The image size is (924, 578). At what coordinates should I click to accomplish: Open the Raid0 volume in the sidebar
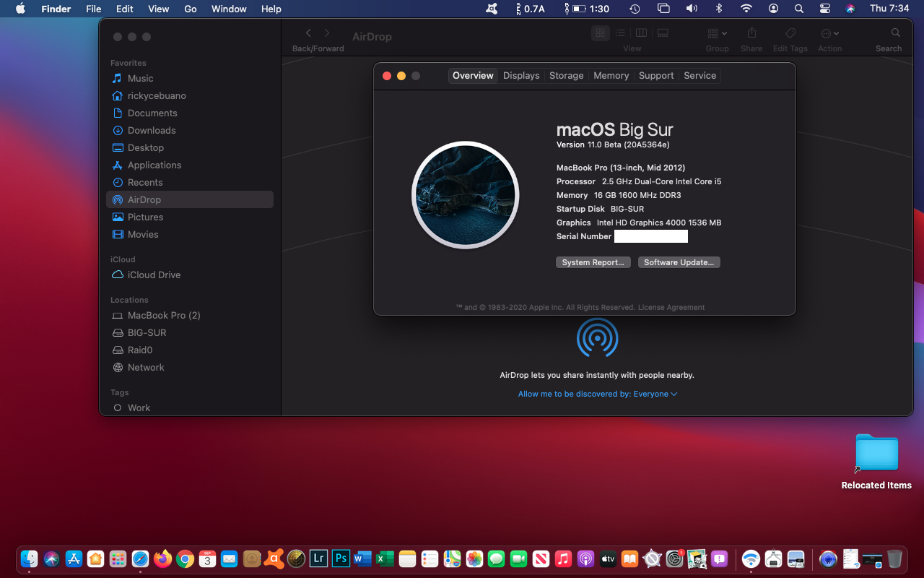point(190,350)
